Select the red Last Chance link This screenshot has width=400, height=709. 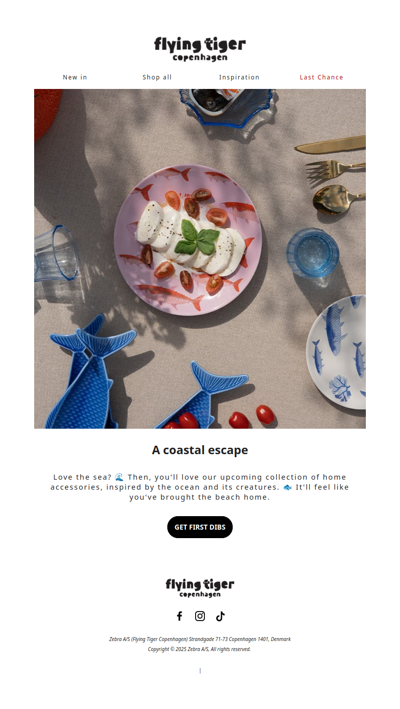click(x=321, y=77)
